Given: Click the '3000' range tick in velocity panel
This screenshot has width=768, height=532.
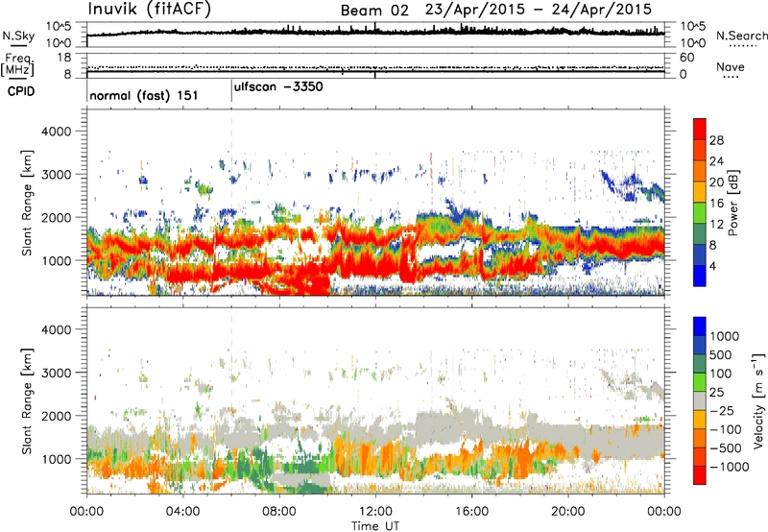Looking at the screenshot, I should [x=56, y=373].
